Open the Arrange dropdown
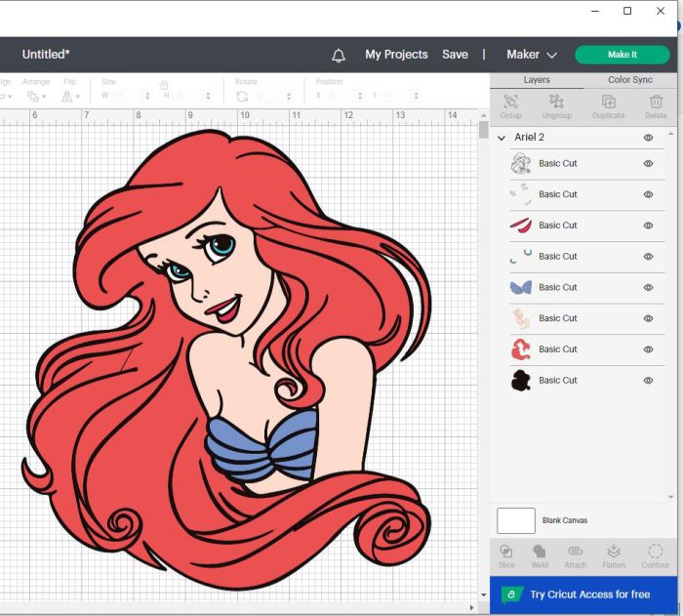683x616 pixels. click(36, 96)
